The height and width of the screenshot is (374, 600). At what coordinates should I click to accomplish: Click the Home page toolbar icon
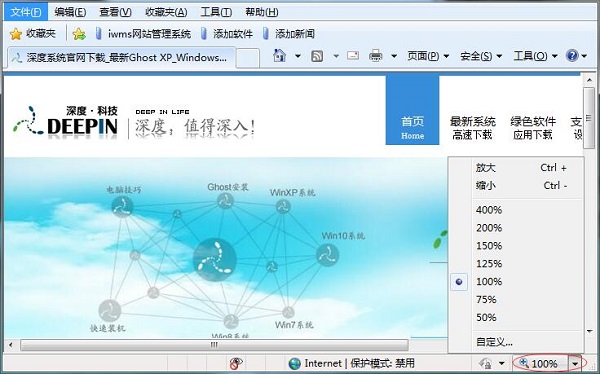click(x=279, y=56)
